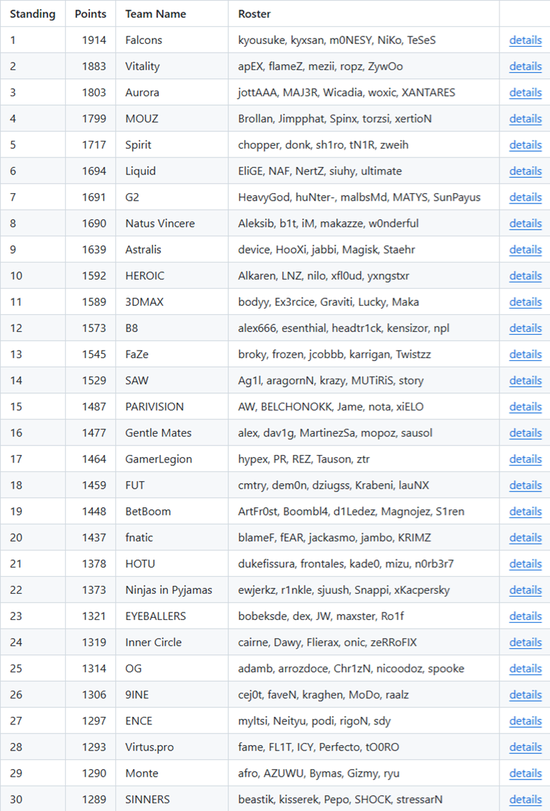The height and width of the screenshot is (811, 550).
Task: Click the details link for OG
Action: point(525,669)
